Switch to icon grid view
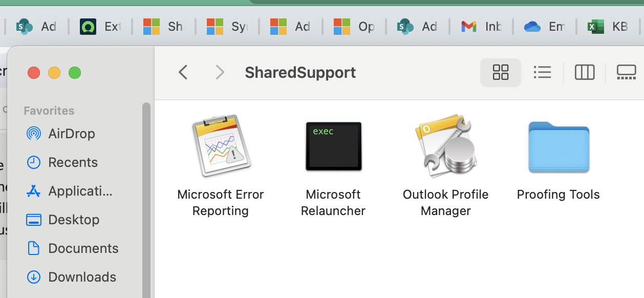The image size is (644, 298). (x=500, y=72)
